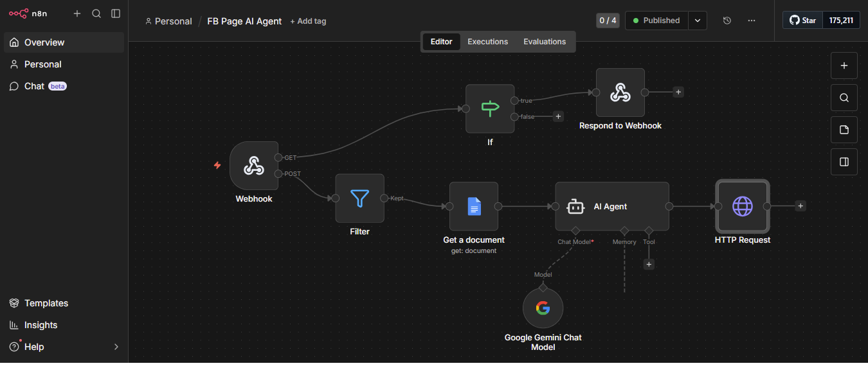This screenshot has height=384, width=868.
Task: Toggle the side panel icon on canvas toolbar
Action: point(844,162)
